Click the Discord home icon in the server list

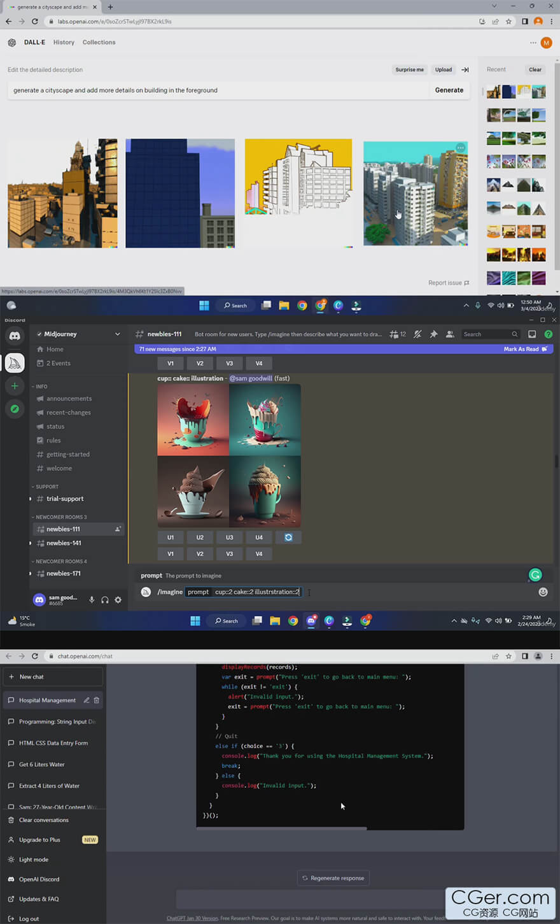[15, 335]
